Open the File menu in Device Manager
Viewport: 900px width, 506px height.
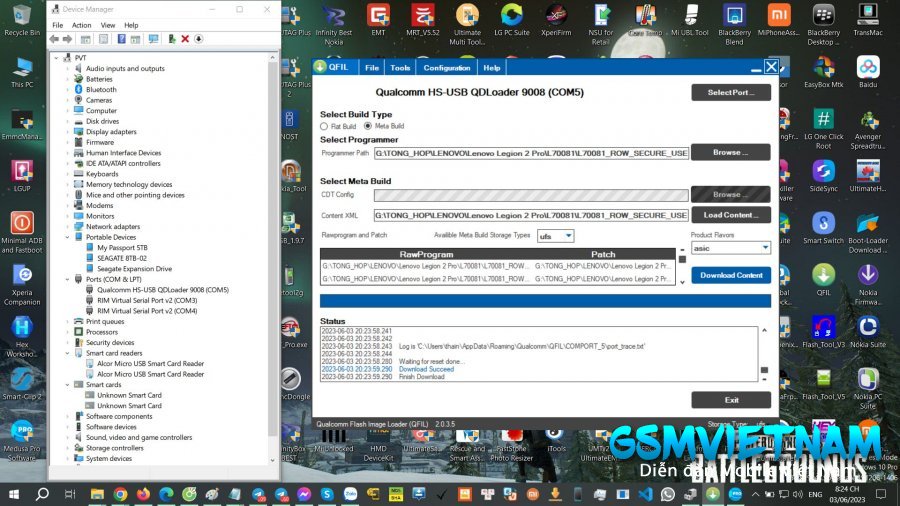(x=58, y=25)
